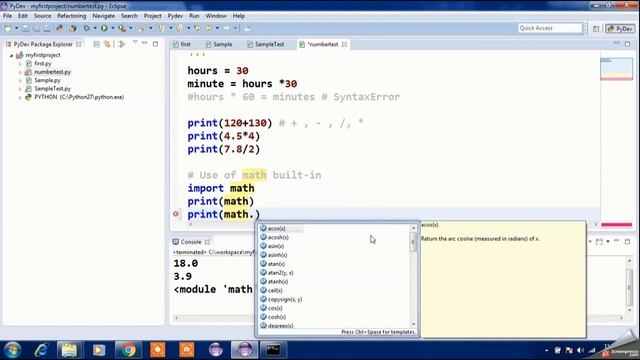Image resolution: width=640 pixels, height=360 pixels.
Task: Open the New file dropdown arrow
Action: pos(16,28)
